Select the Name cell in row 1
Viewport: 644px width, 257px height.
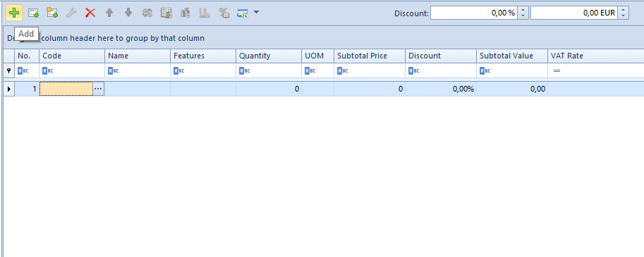click(138, 89)
